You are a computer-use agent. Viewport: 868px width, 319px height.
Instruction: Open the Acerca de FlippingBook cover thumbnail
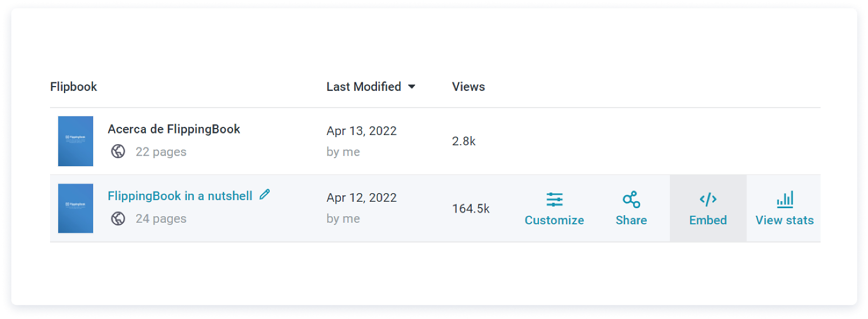point(75,141)
